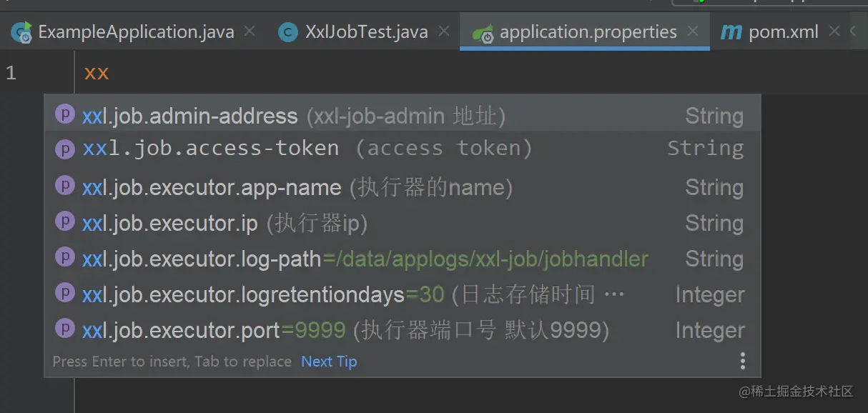The width and height of the screenshot is (868, 413).
Task: Click the Maven icon on the pom.xml tab
Action: pyautogui.click(x=731, y=31)
